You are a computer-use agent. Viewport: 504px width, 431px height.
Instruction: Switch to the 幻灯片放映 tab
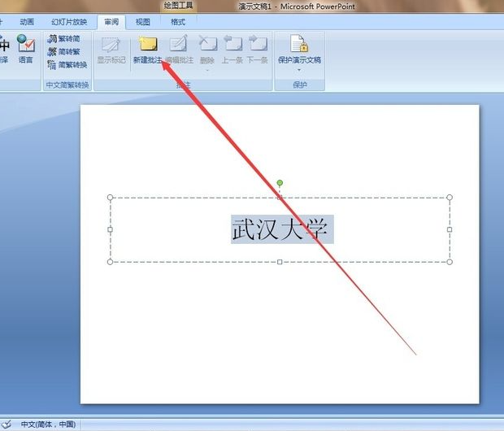68,22
